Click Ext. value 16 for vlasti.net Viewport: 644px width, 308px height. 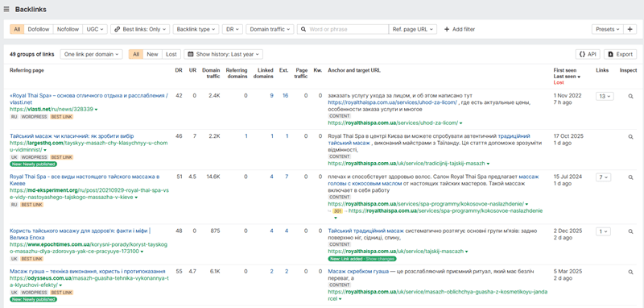tap(285, 96)
